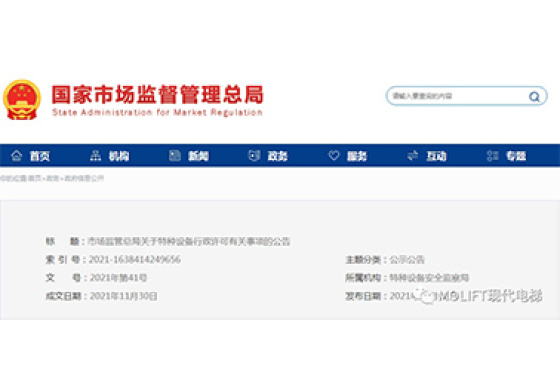Click the arrows icon beside 互动
The image size is (560, 369).
413,156
